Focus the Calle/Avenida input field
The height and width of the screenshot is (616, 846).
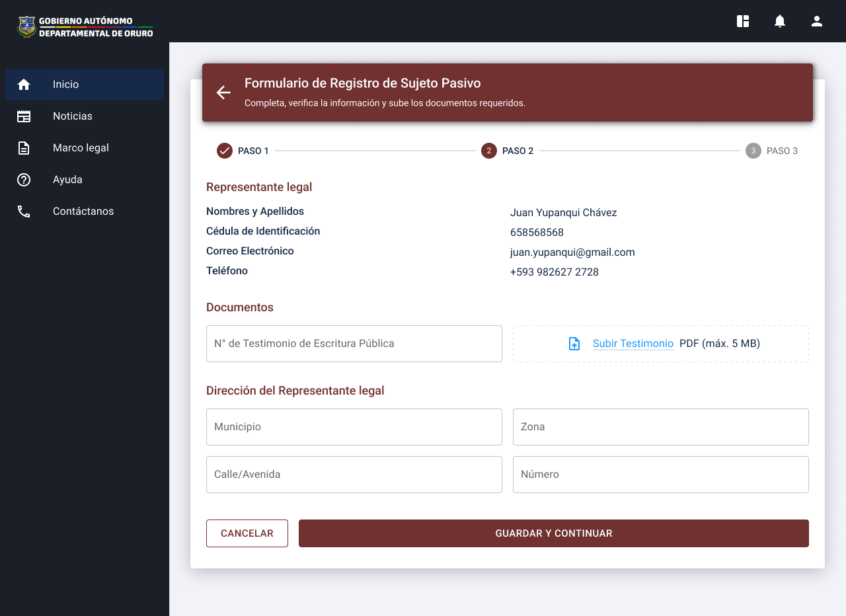(x=354, y=475)
